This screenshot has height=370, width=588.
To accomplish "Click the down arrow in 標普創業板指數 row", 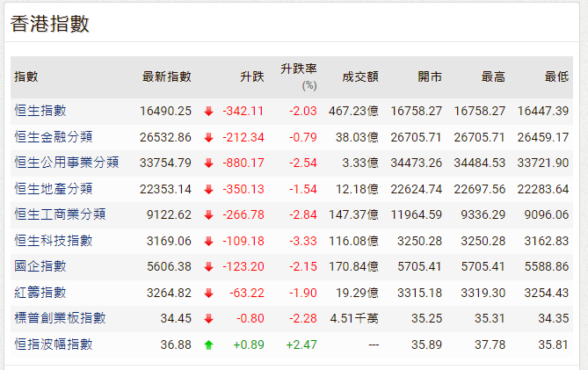I will click(x=208, y=319).
